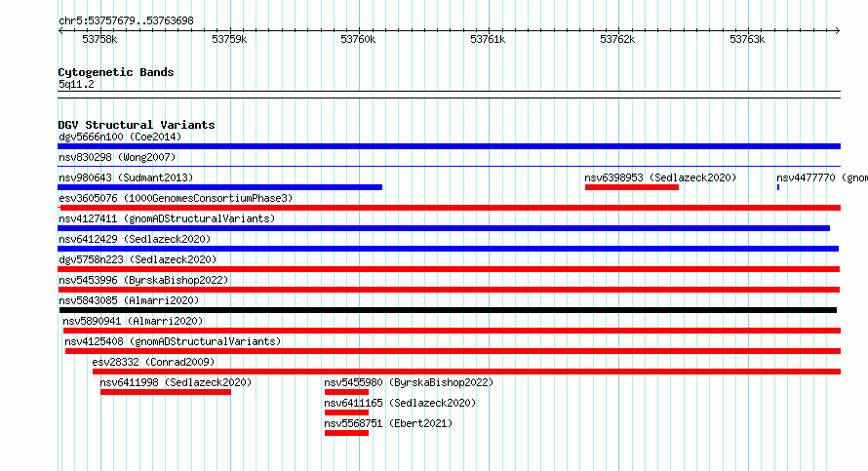Click the ruler's right arrowhead
The height and width of the screenshot is (471, 868).
click(x=838, y=31)
